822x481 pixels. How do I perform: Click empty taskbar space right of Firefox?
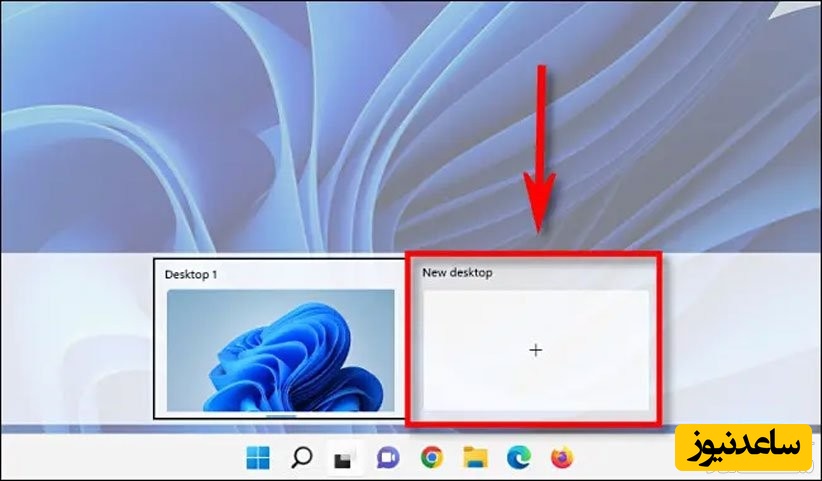620,458
